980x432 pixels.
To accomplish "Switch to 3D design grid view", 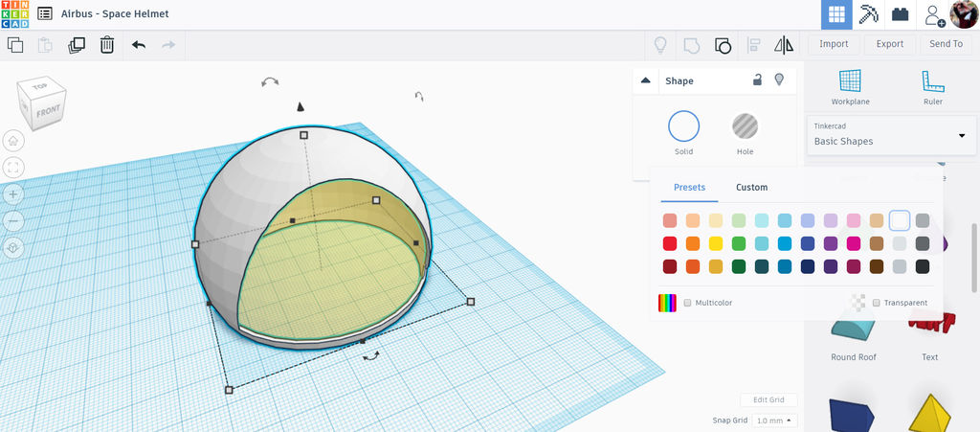I will 836,15.
